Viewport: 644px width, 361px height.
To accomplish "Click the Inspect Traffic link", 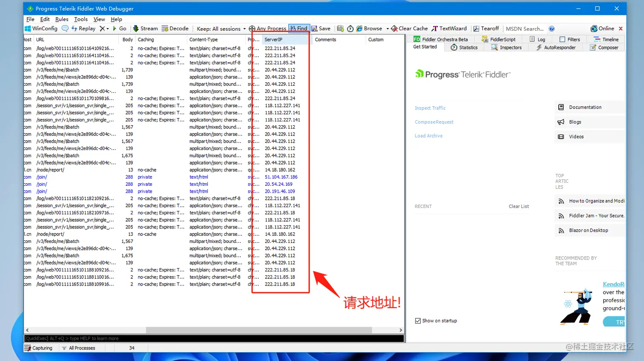I will point(430,108).
